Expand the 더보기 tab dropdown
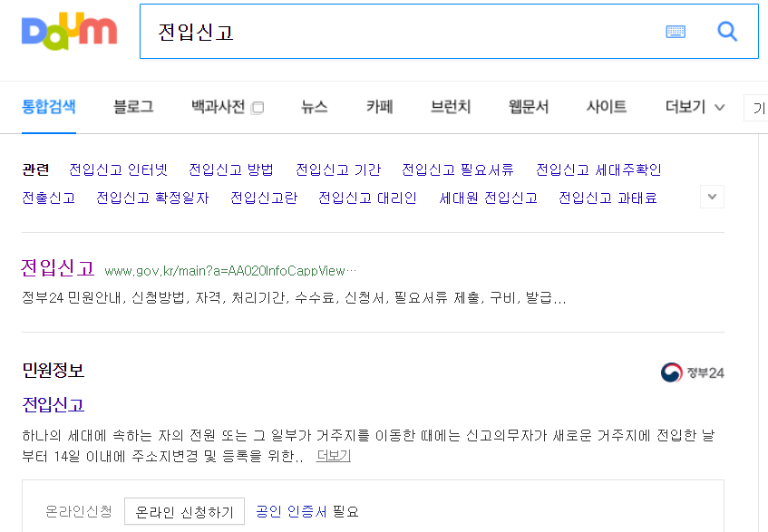Image resolution: width=768 pixels, height=532 pixels. [x=695, y=107]
